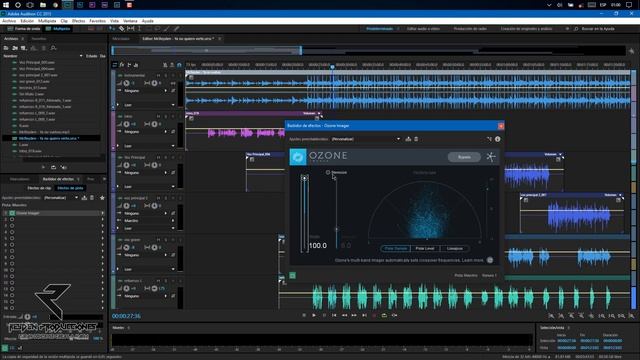This screenshot has height=360, width=640.
Task: Click the EQ view button in multitrack
Action: (x=136, y=65)
